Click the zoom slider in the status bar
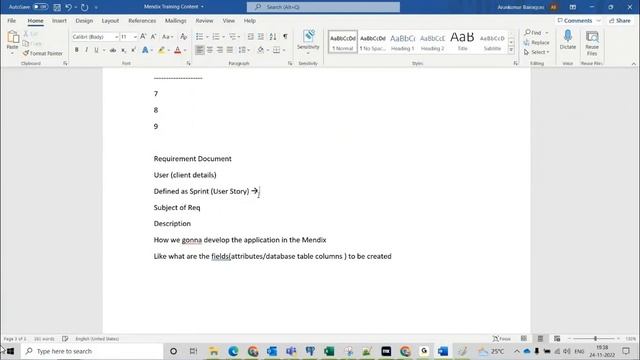 point(595,339)
